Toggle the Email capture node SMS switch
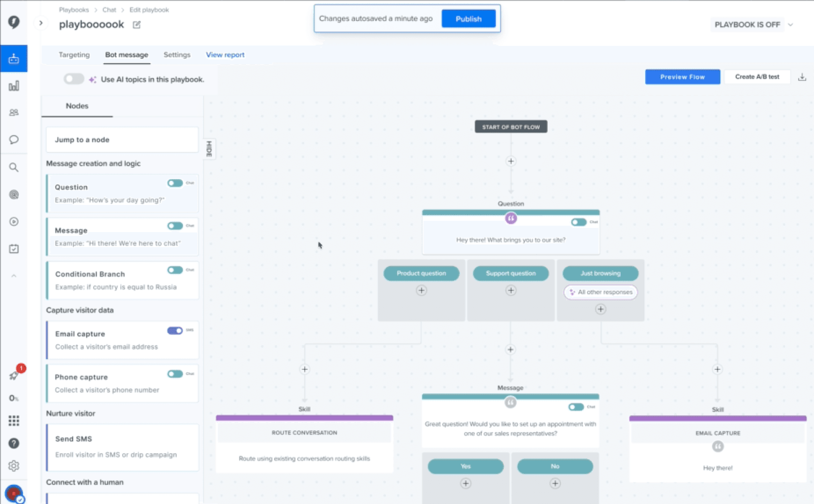The width and height of the screenshot is (814, 504). click(175, 331)
